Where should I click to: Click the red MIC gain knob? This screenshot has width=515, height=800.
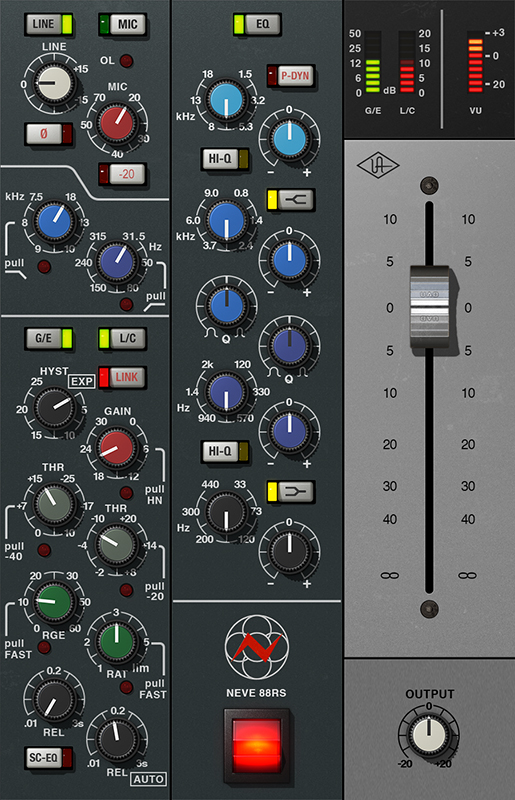tap(117, 123)
